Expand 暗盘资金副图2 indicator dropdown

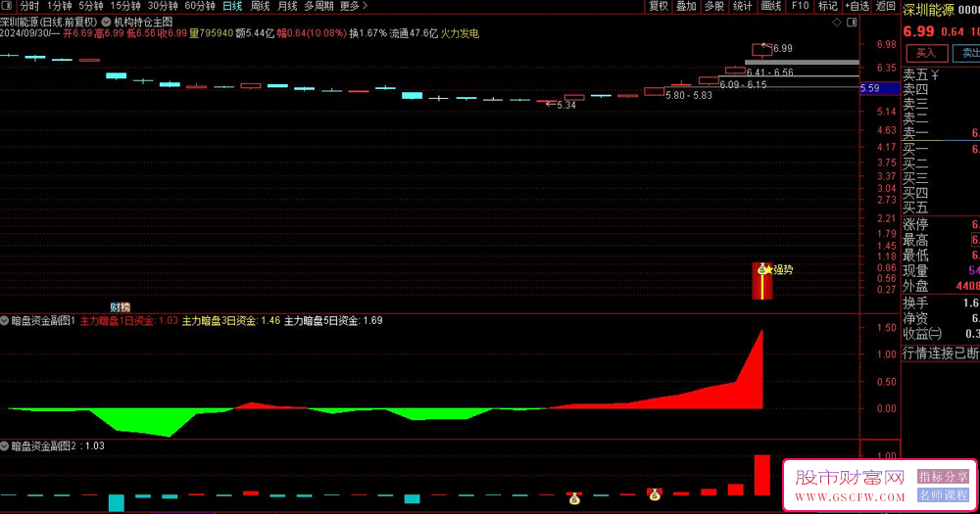5,445
